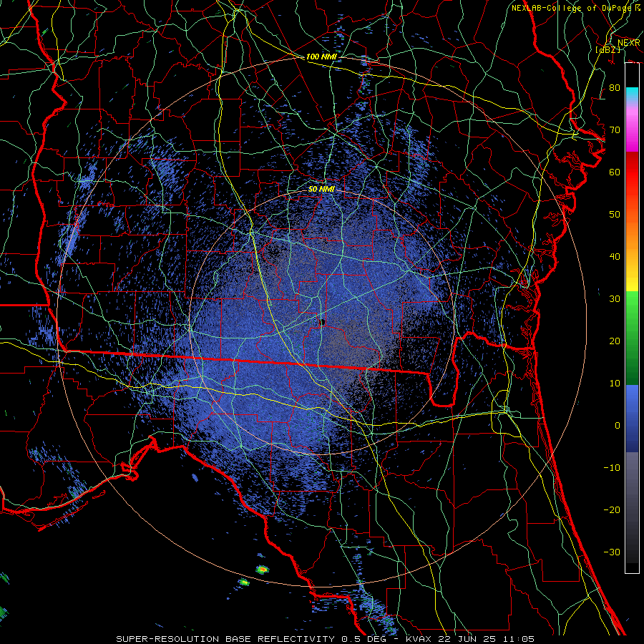Click the [dBZ] units label

tap(608, 49)
